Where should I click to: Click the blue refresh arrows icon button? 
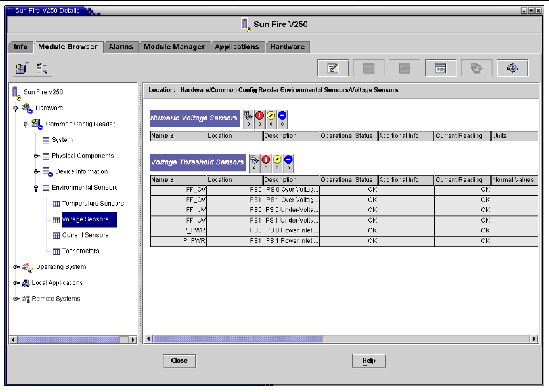point(512,68)
